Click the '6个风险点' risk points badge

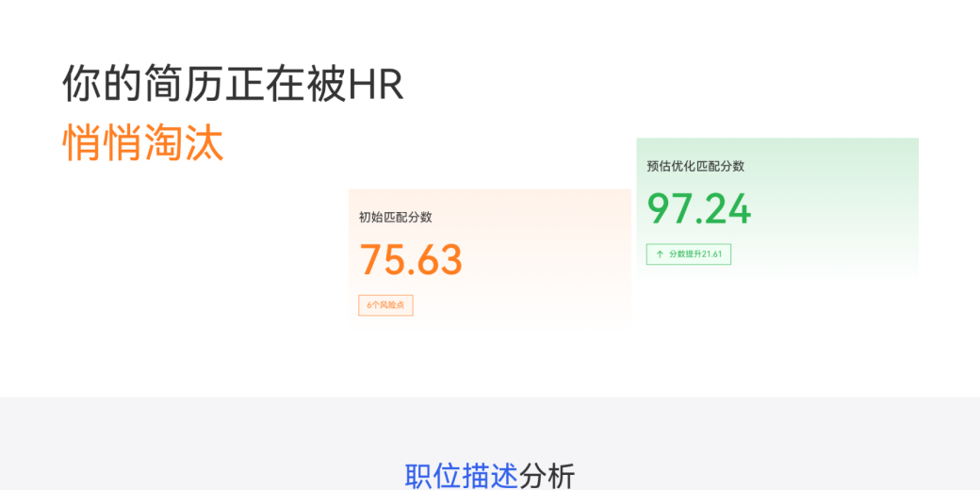385,305
